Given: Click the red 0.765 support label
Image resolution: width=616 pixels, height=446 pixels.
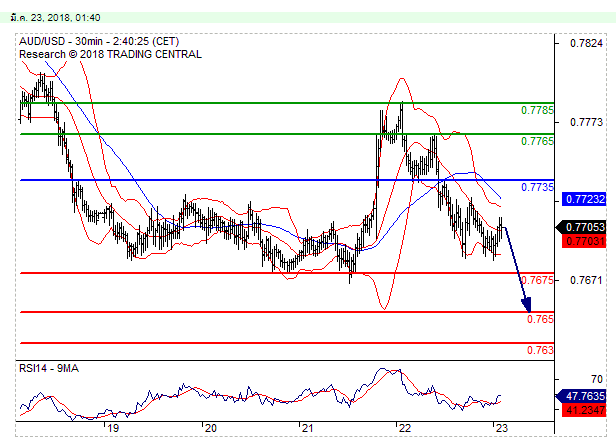Looking at the screenshot, I should point(540,319).
